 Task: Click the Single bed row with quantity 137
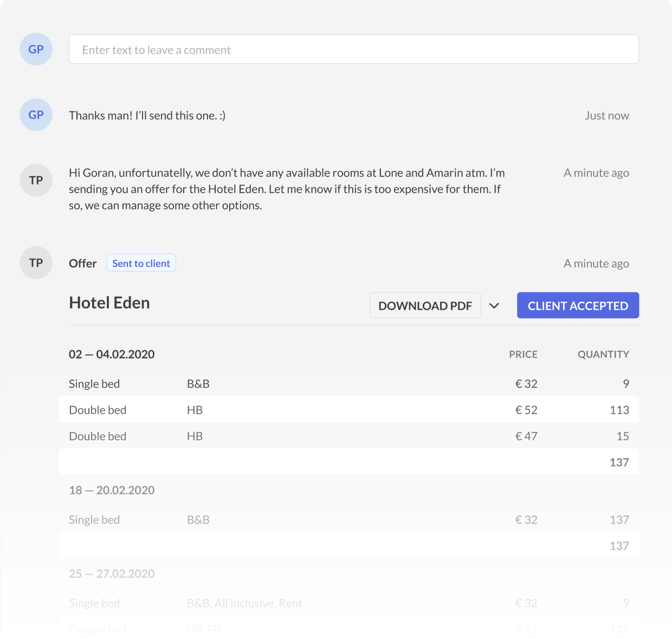(x=348, y=520)
